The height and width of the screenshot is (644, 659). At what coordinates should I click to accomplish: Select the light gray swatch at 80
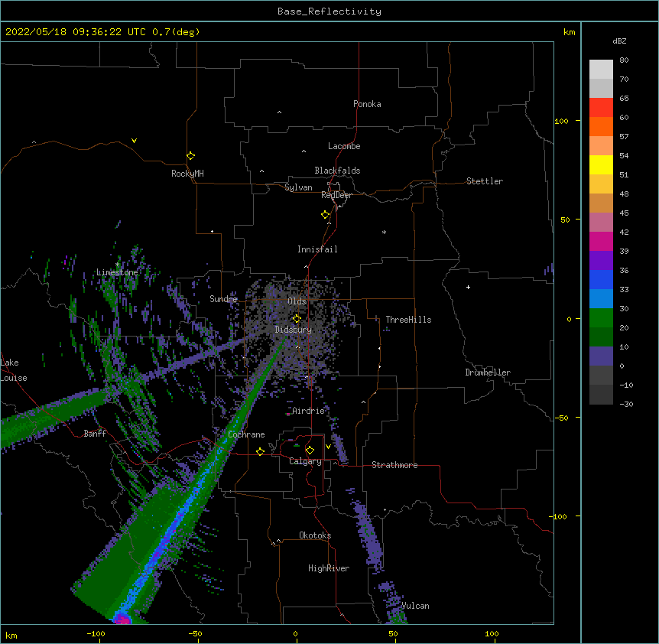[601, 69]
